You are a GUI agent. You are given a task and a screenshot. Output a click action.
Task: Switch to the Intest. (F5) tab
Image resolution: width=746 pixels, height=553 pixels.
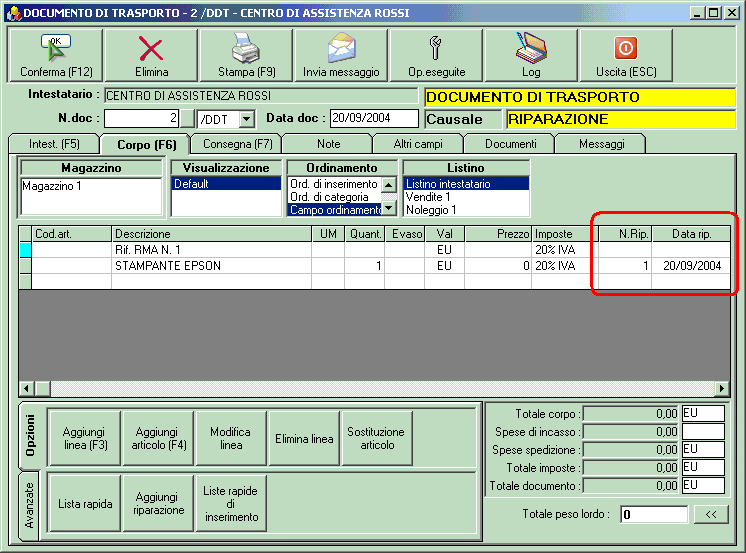pos(54,144)
